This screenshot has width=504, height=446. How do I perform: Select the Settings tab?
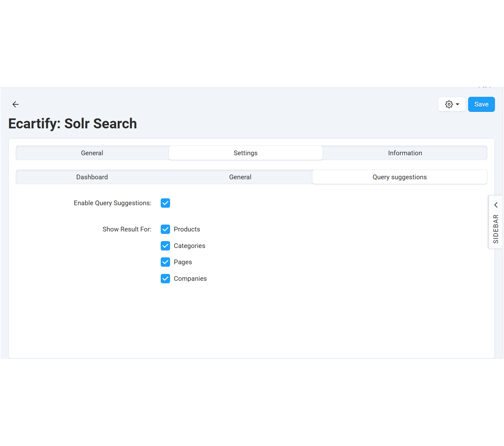[x=245, y=153]
